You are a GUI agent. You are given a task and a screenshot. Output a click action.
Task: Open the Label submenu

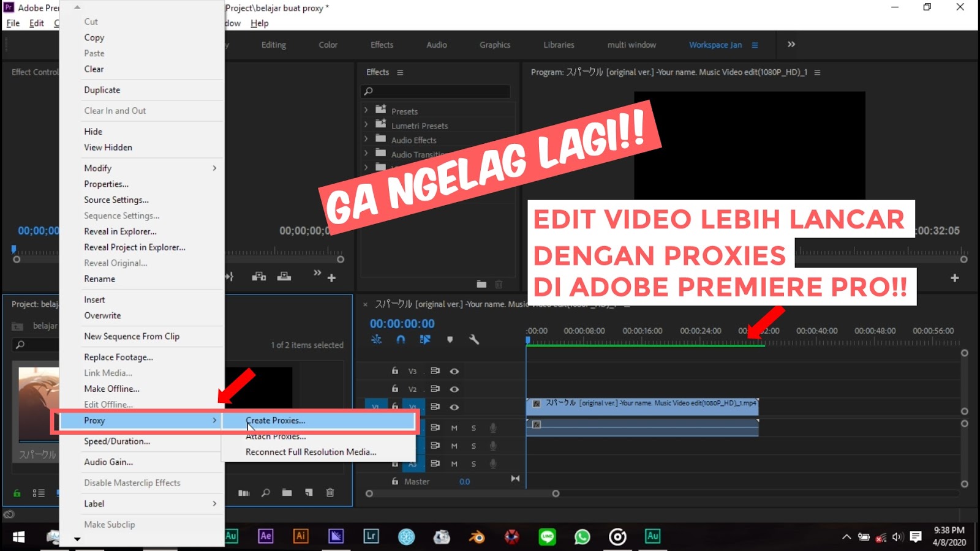point(142,503)
